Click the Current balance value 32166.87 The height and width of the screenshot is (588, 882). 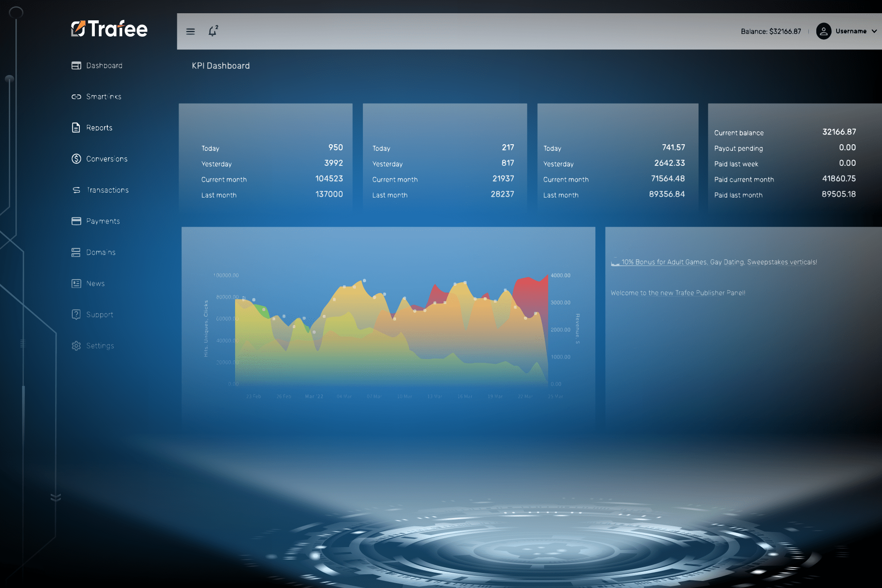pos(839,132)
